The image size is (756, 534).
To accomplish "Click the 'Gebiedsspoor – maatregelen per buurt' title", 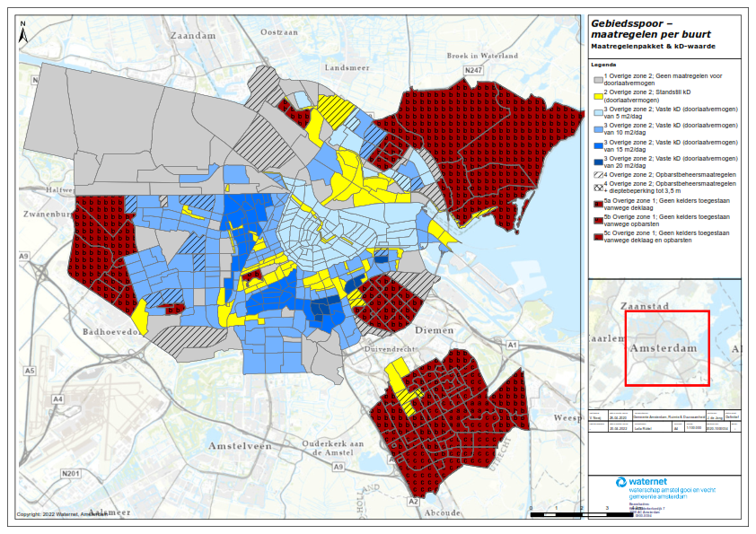I will coord(648,28).
